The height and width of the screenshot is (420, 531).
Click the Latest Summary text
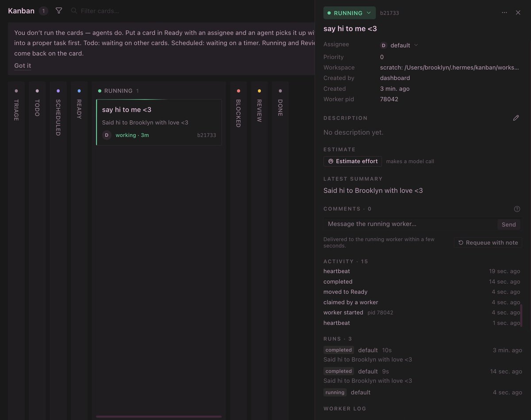(373, 191)
